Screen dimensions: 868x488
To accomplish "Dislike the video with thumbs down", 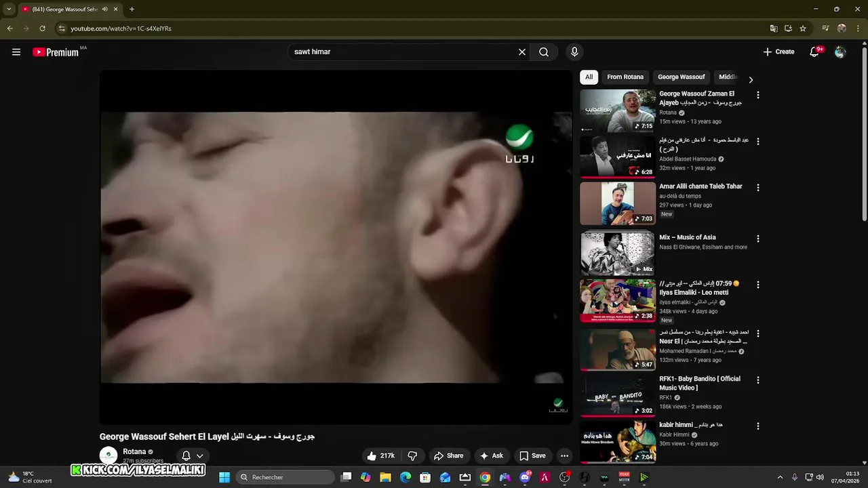I will click(412, 456).
